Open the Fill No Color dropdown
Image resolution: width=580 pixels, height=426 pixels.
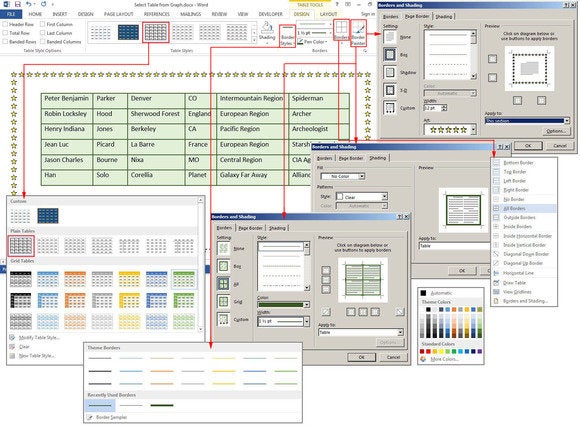362,176
